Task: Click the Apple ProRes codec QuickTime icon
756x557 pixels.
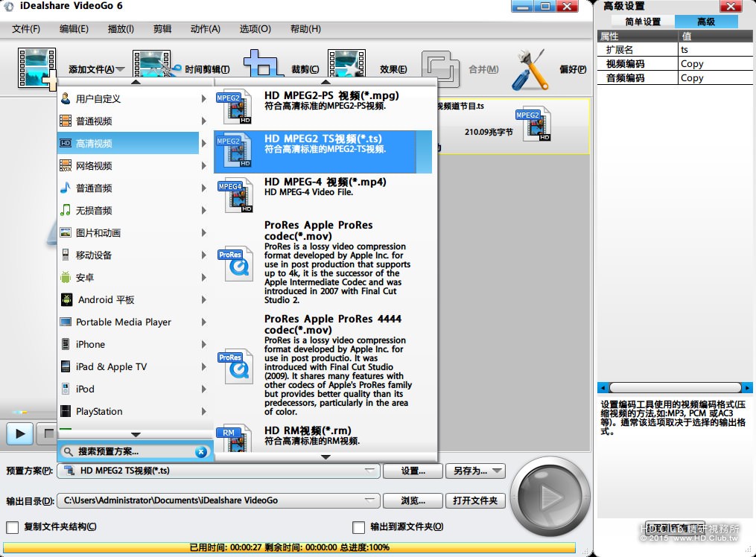Action: (235, 263)
